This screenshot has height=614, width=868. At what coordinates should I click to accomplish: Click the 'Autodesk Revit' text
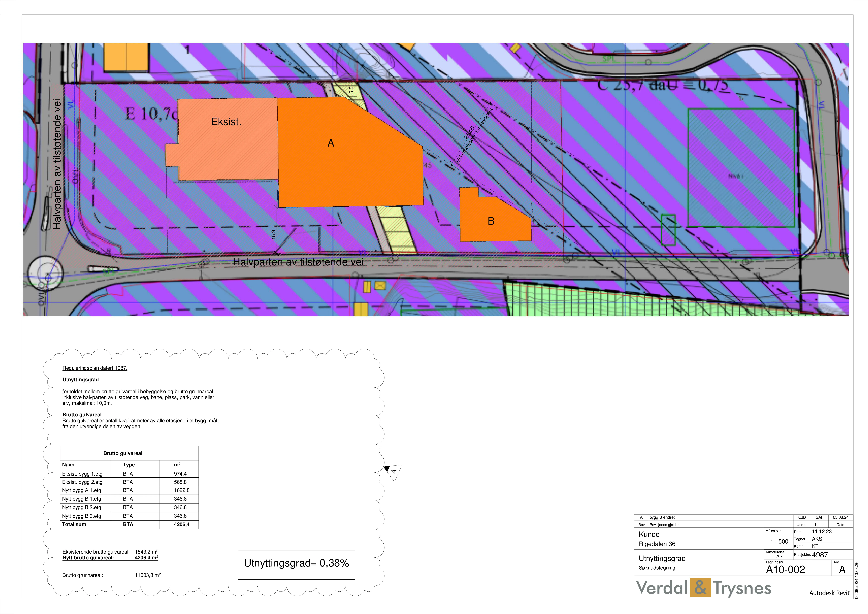(829, 593)
